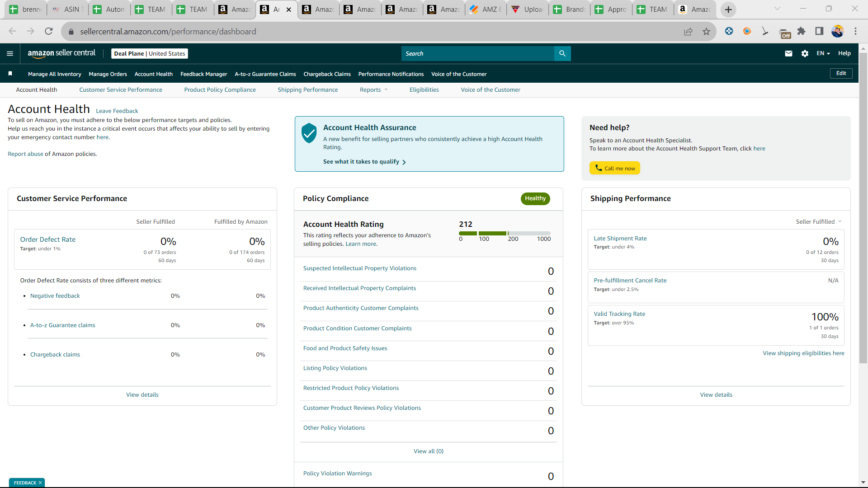Image resolution: width=868 pixels, height=488 pixels.
Task: Open the settings gear icon
Action: pos(805,53)
